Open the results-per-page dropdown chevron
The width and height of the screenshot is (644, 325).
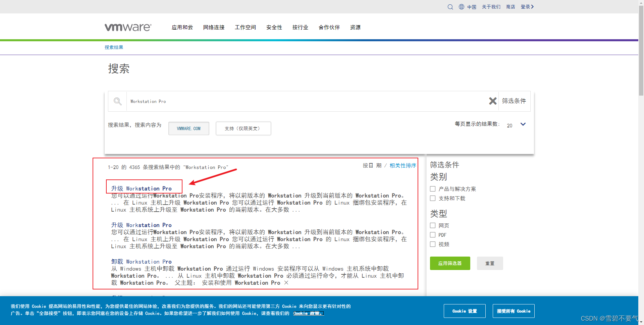(x=523, y=124)
